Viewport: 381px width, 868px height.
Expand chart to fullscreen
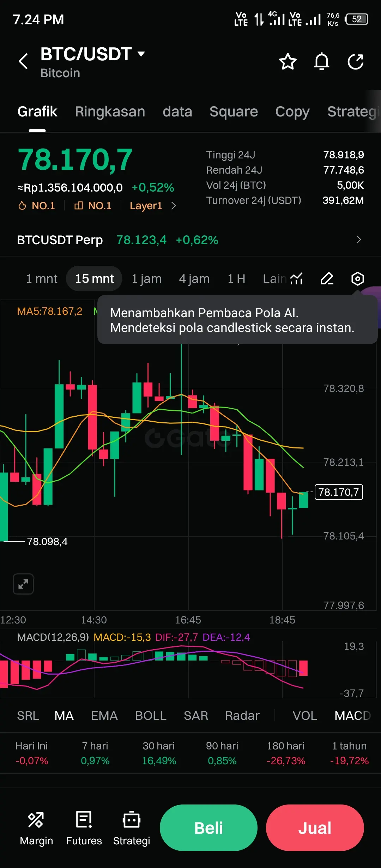[23, 584]
